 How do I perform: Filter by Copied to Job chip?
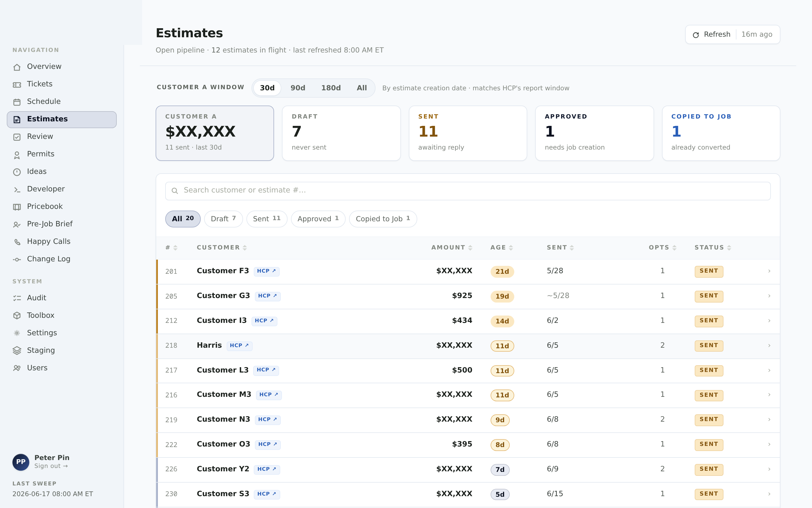coord(383,219)
